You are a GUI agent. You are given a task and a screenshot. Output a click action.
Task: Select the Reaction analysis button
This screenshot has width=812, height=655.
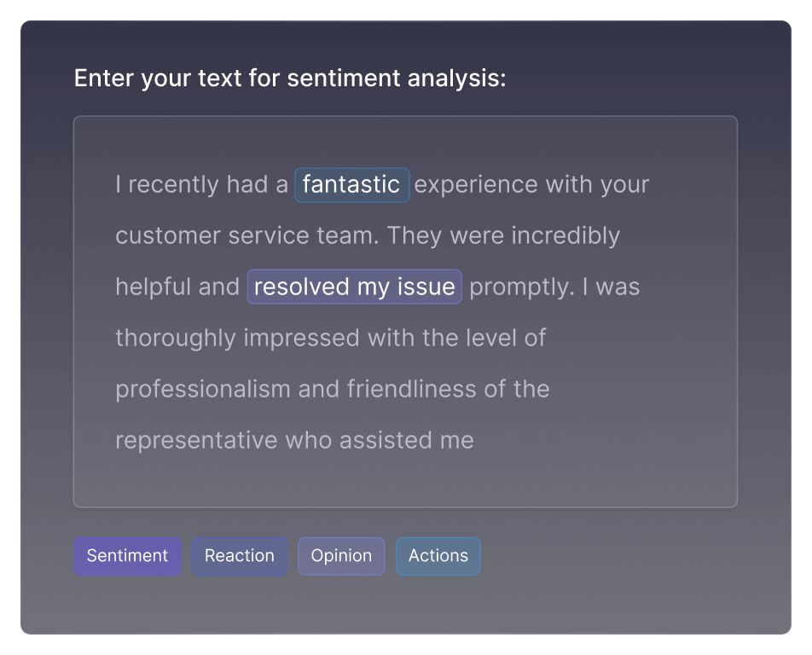click(239, 556)
